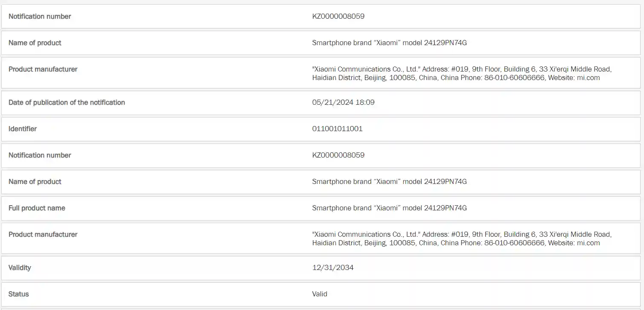Click the Validity label
Viewport: 644px width, 310px height.
(x=20, y=267)
